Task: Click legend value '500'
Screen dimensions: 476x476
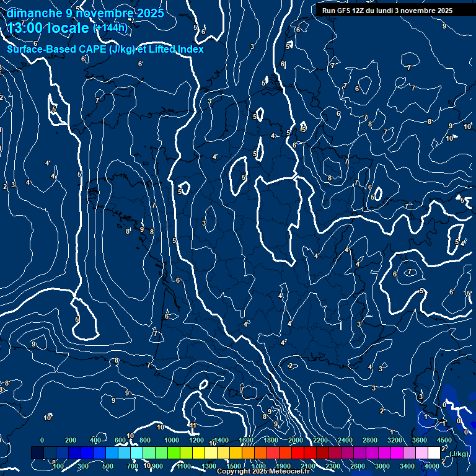Action: tap(108, 466)
